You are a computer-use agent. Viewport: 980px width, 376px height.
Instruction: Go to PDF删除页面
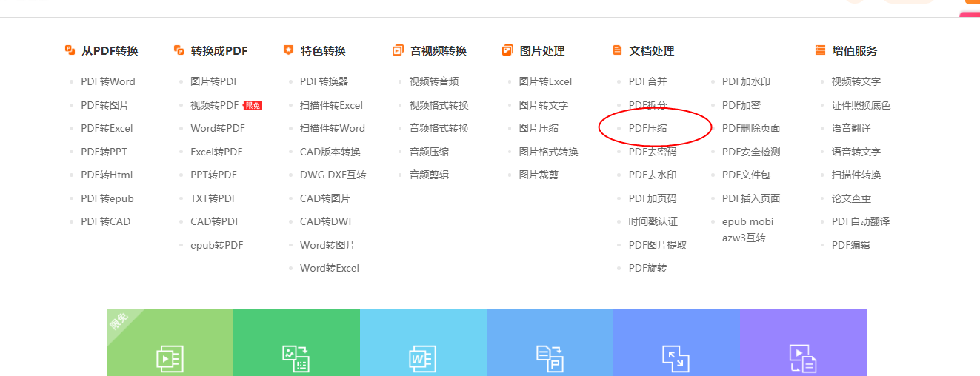(x=751, y=128)
